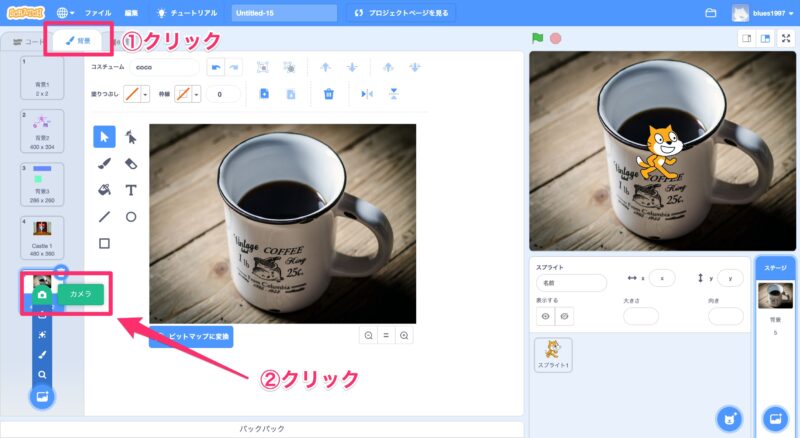Open the 編集 menu
800x438 pixels.
pos(132,13)
